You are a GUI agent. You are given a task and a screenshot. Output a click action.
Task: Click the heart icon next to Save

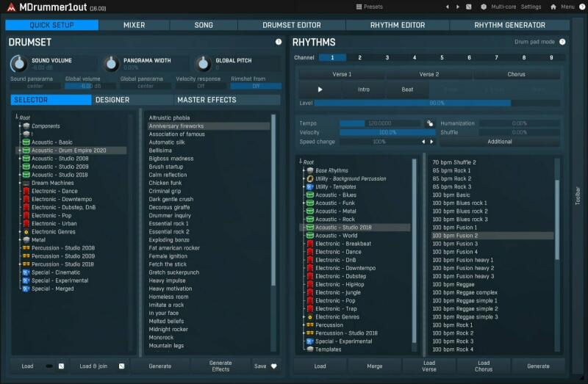pyautogui.click(x=273, y=366)
